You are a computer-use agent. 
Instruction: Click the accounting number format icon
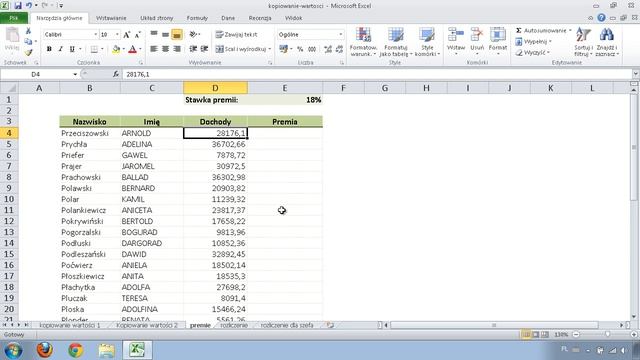[284, 49]
